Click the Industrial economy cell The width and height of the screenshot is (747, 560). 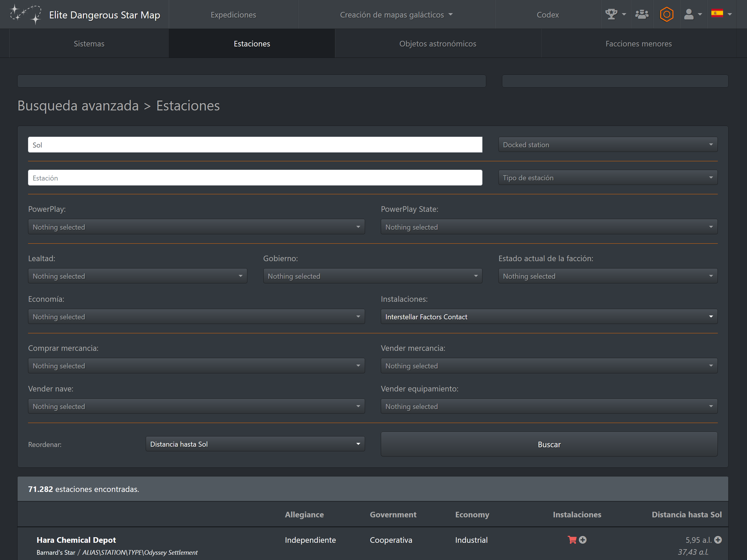[x=471, y=540]
